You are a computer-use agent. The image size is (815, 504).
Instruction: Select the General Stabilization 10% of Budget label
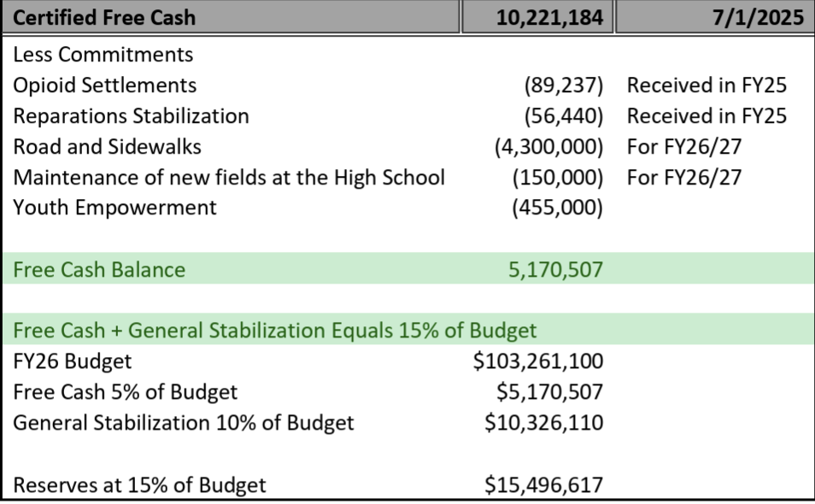[184, 422]
